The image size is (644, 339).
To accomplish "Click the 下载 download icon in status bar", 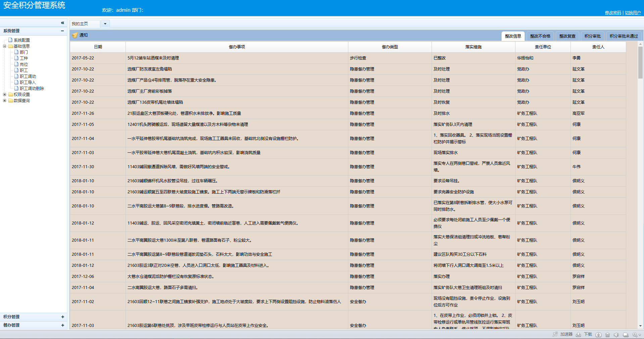I will (x=578, y=334).
